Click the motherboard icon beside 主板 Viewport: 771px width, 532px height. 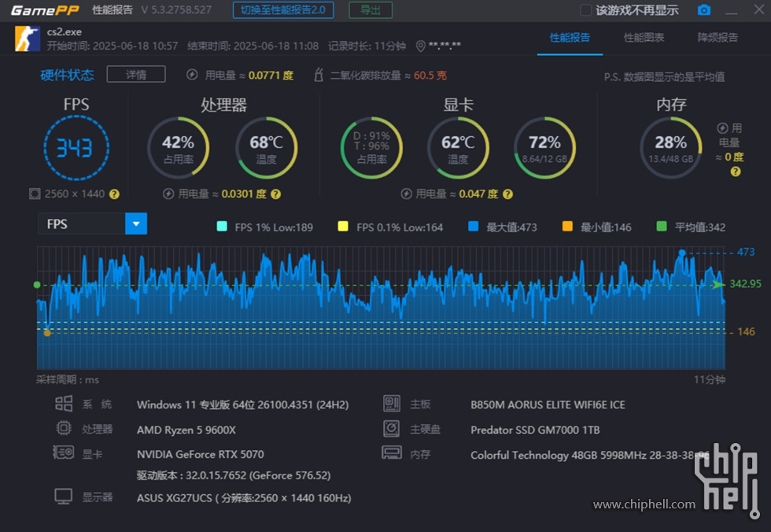click(x=392, y=404)
